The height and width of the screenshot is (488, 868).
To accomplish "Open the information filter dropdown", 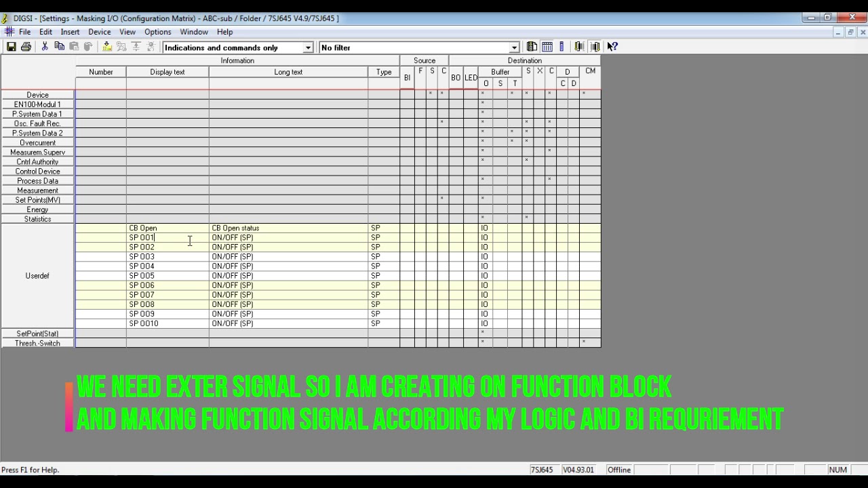I will pos(308,47).
